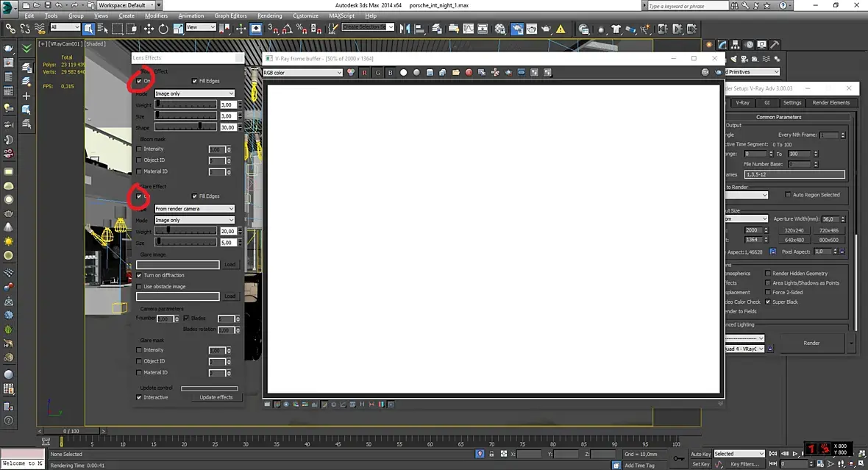868x470 pixels.
Task: Open the Graph Editors menu
Action: coord(230,16)
